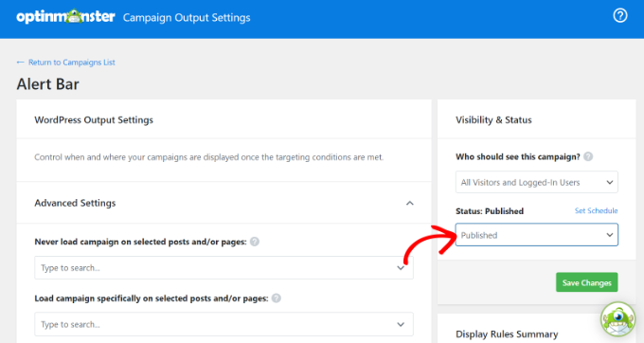This screenshot has height=343, width=644.
Task: Click the 'WordPress Output Settings' heading
Action: pyautogui.click(x=94, y=120)
